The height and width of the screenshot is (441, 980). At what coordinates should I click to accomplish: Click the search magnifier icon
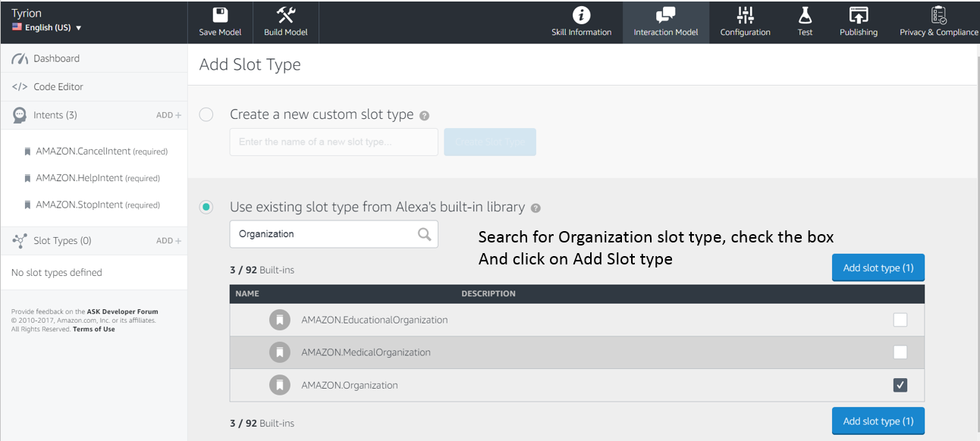point(425,234)
